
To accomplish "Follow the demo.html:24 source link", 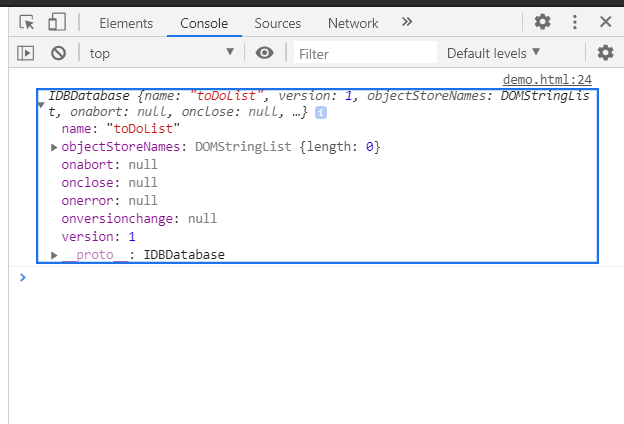I will click(x=547, y=80).
